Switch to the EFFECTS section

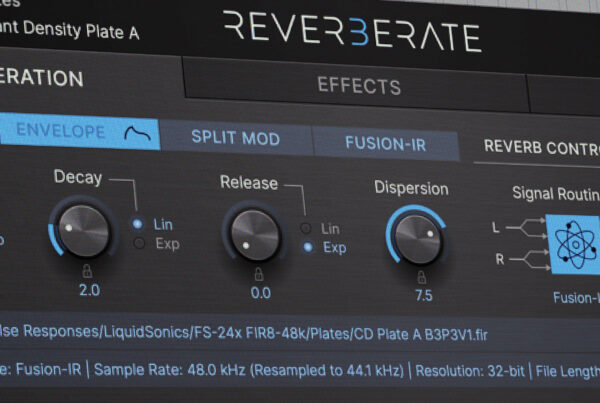pyautogui.click(x=359, y=85)
